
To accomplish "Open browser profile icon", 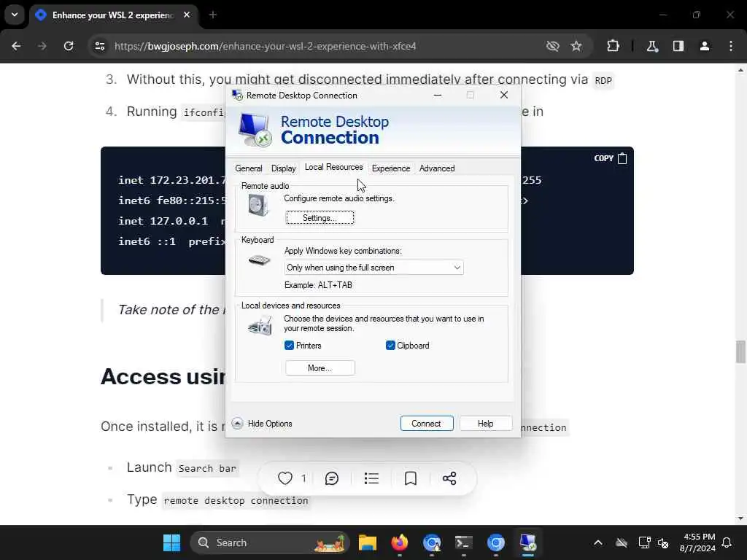I will point(705,46).
